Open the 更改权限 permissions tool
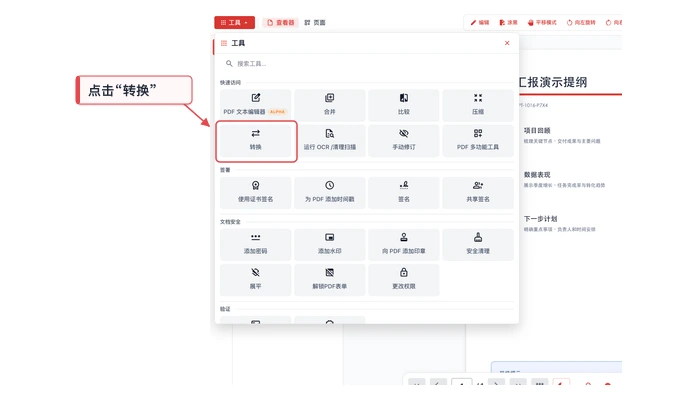 tap(404, 279)
